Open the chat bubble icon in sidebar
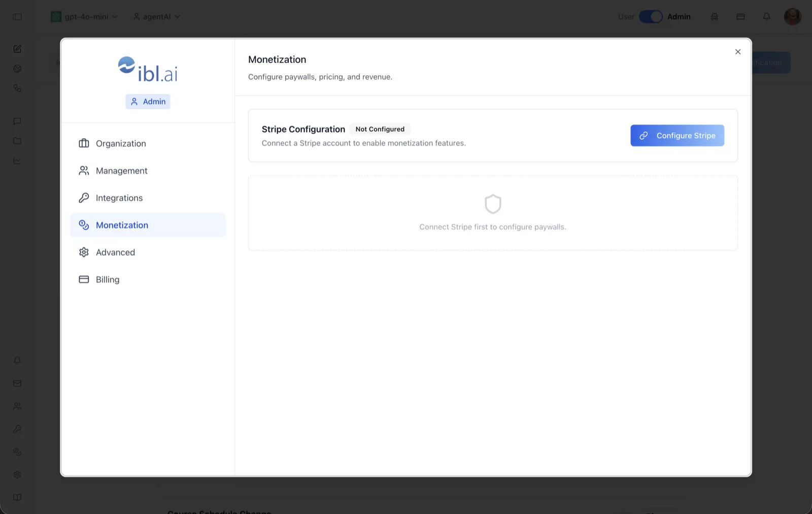The image size is (812, 514). click(17, 121)
